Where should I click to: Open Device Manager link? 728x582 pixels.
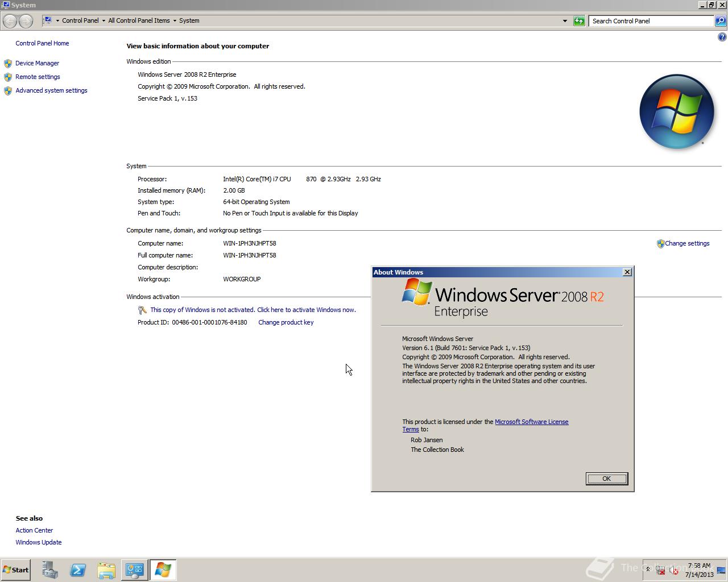pyautogui.click(x=37, y=63)
